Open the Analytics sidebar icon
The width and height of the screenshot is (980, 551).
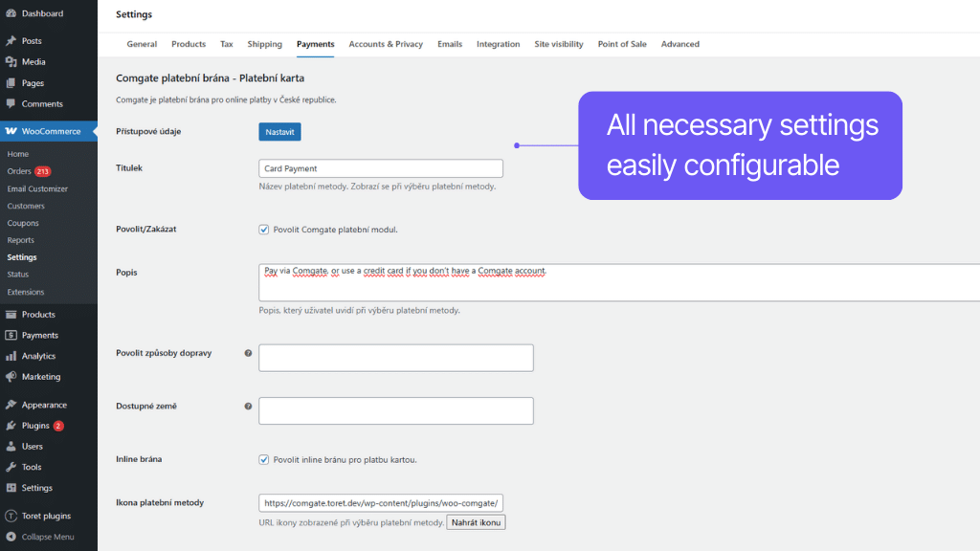(12, 356)
